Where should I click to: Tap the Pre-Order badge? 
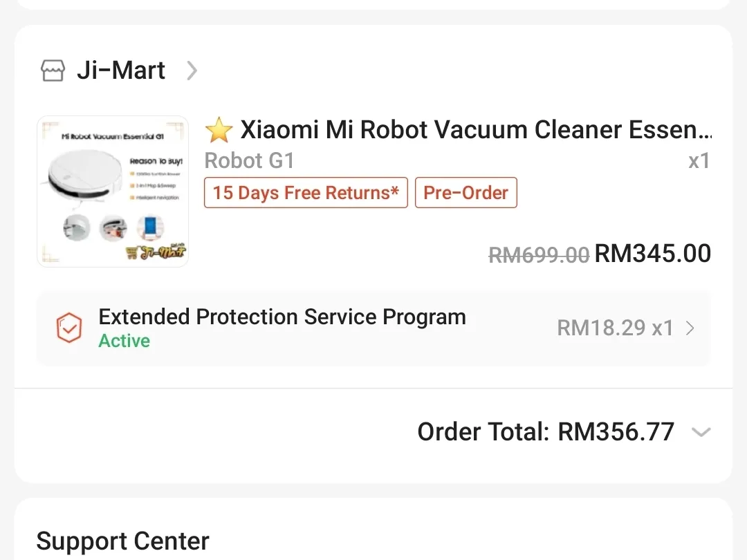click(x=465, y=193)
